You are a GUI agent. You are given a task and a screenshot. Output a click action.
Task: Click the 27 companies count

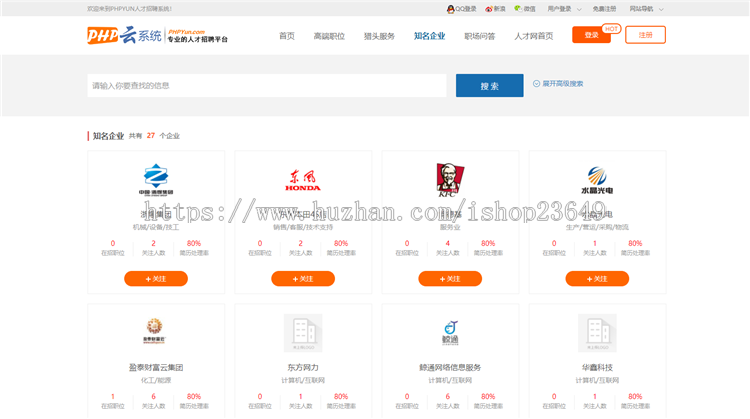click(x=151, y=136)
